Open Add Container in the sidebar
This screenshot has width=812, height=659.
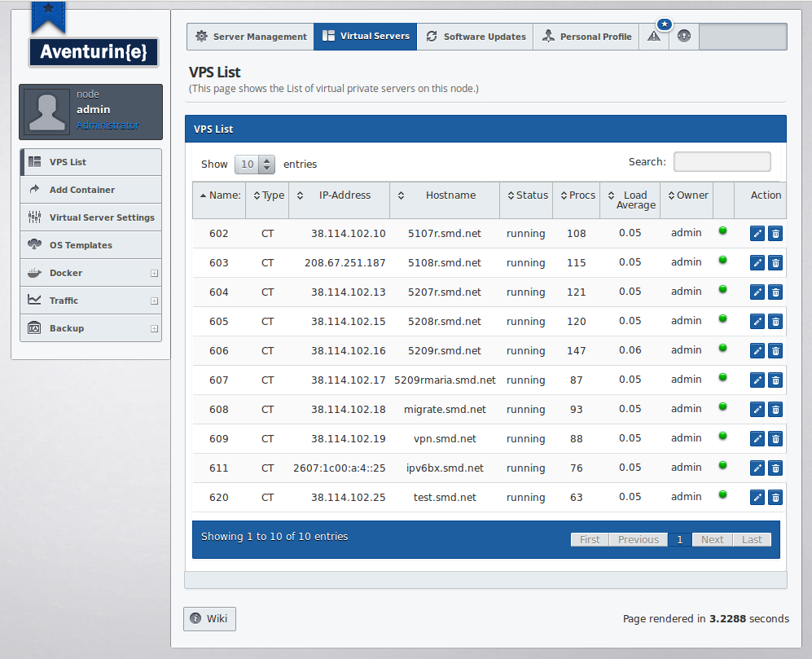pos(90,190)
